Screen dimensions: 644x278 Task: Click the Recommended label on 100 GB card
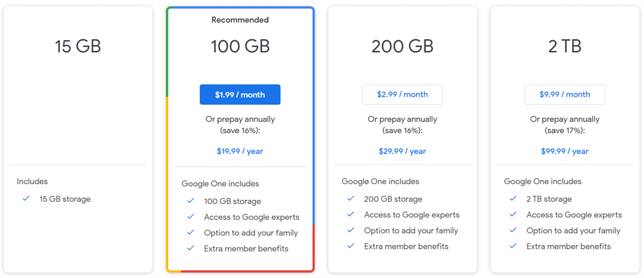(240, 20)
